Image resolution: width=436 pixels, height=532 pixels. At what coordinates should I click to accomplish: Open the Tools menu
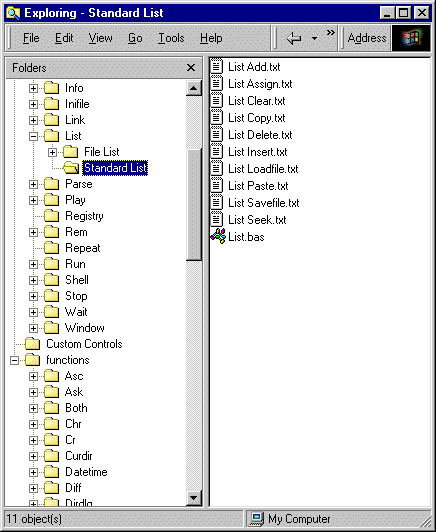pyautogui.click(x=171, y=38)
